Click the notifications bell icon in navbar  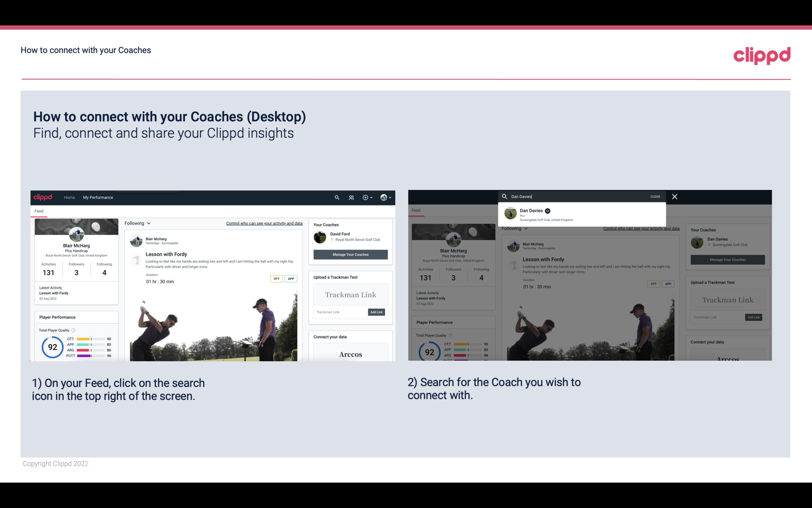(351, 197)
